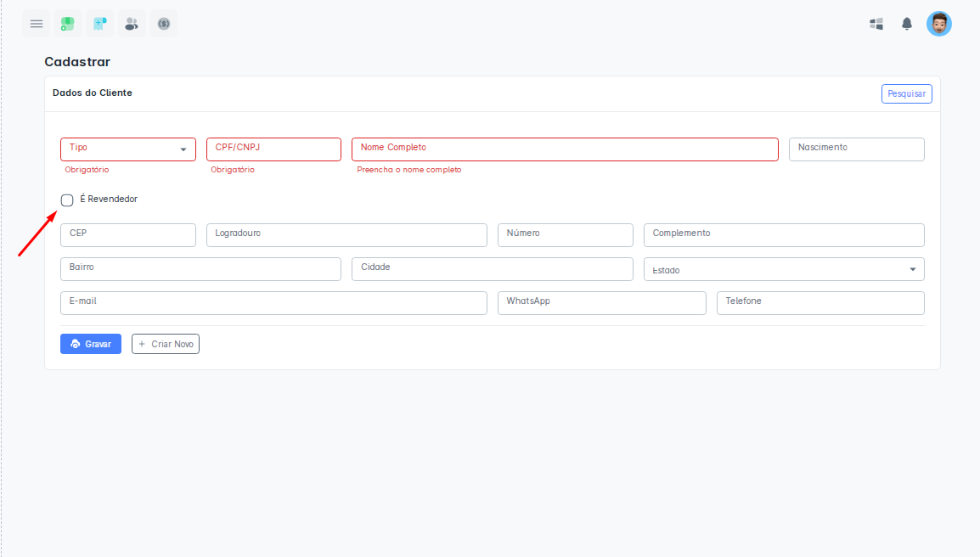The image size is (980, 557).
Task: Click the dollar coin finance icon
Action: 163,24
